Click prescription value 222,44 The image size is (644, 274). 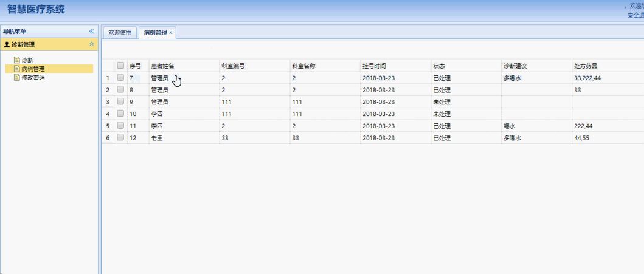[583, 126]
